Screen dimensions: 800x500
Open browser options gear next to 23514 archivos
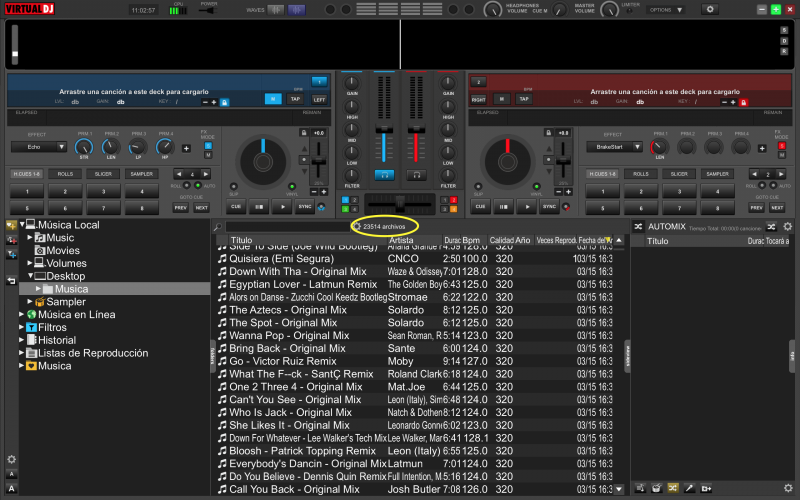(x=357, y=227)
